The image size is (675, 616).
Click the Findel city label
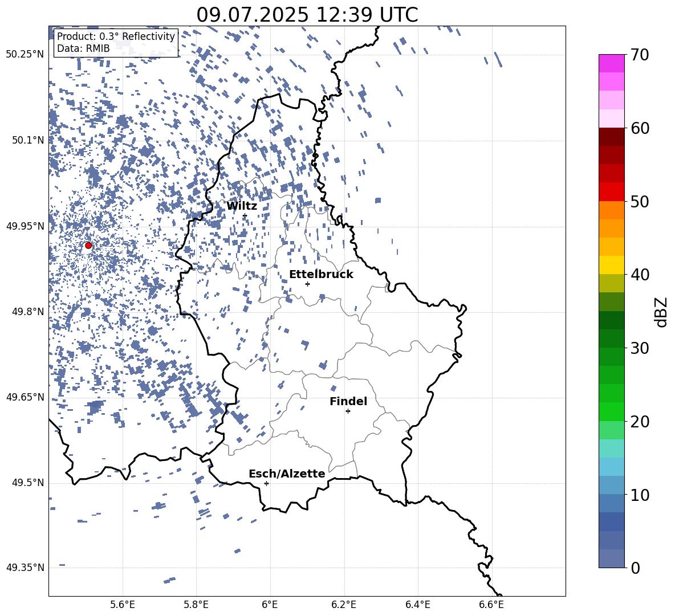[348, 401]
